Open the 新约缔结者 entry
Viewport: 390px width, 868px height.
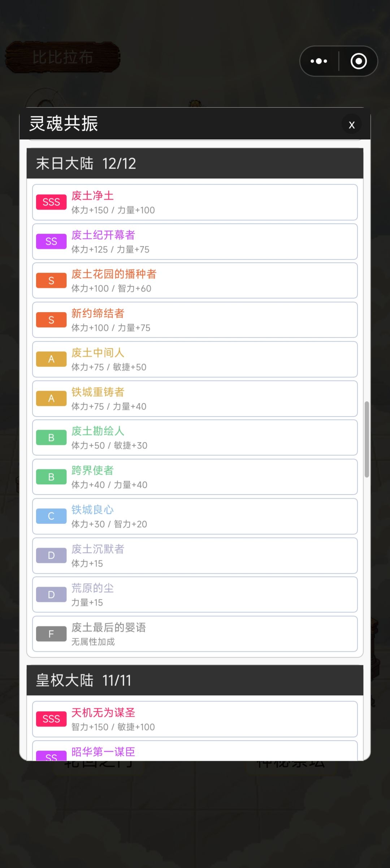click(195, 320)
